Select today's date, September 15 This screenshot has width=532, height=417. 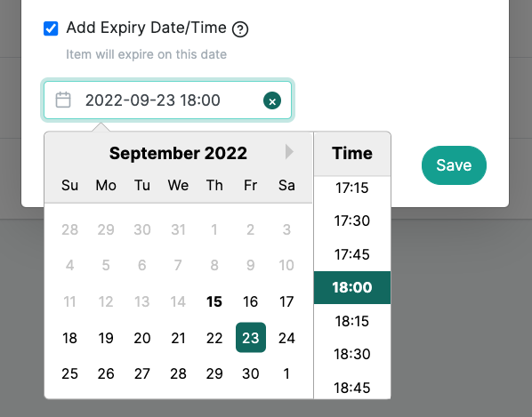click(x=214, y=301)
